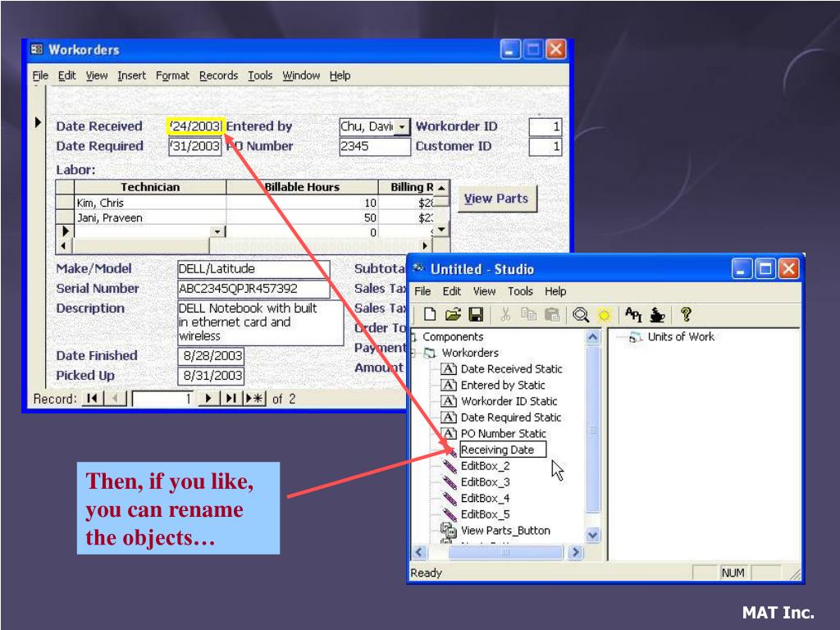Click the edit box icon beside EditBox_2

pos(450,466)
